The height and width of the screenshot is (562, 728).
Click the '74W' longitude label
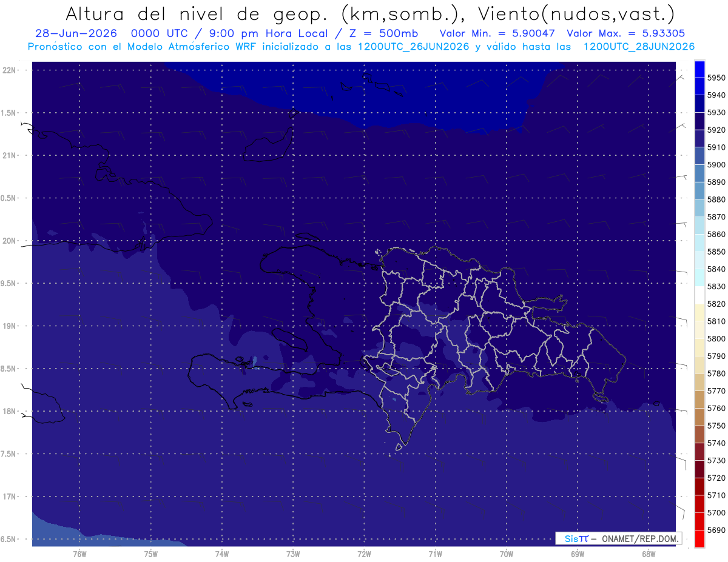tap(222, 554)
